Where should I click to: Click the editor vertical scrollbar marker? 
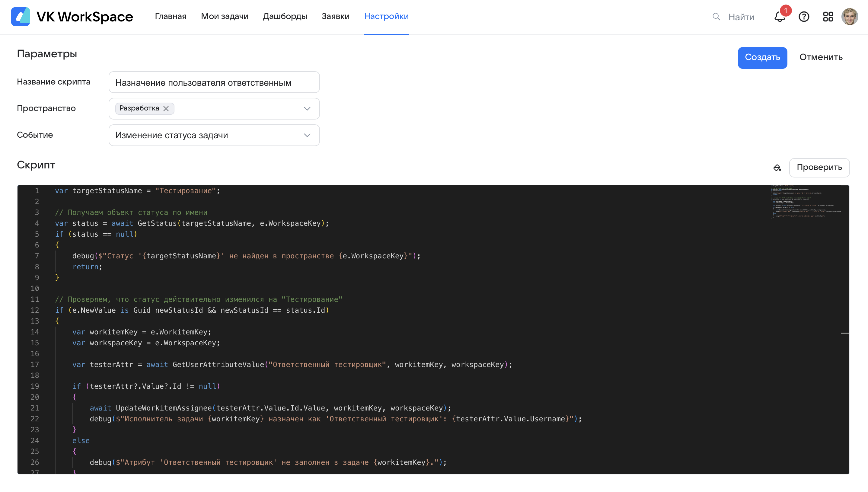pyautogui.click(x=845, y=333)
